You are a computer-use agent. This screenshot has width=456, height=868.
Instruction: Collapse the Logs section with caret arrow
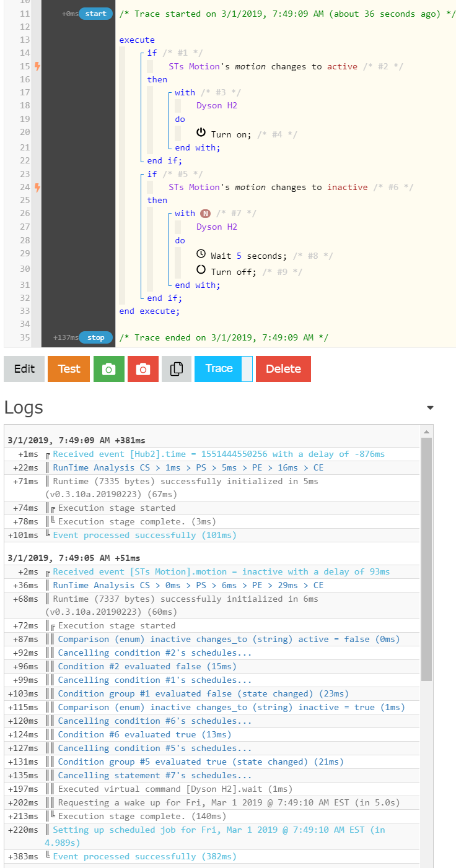tap(430, 408)
